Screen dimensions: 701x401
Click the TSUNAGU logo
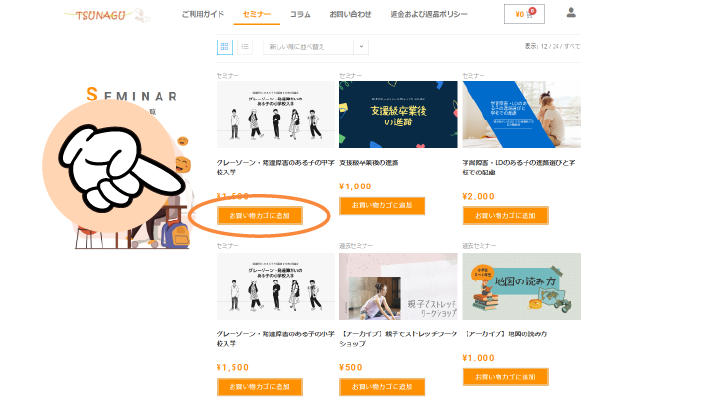pyautogui.click(x=106, y=15)
